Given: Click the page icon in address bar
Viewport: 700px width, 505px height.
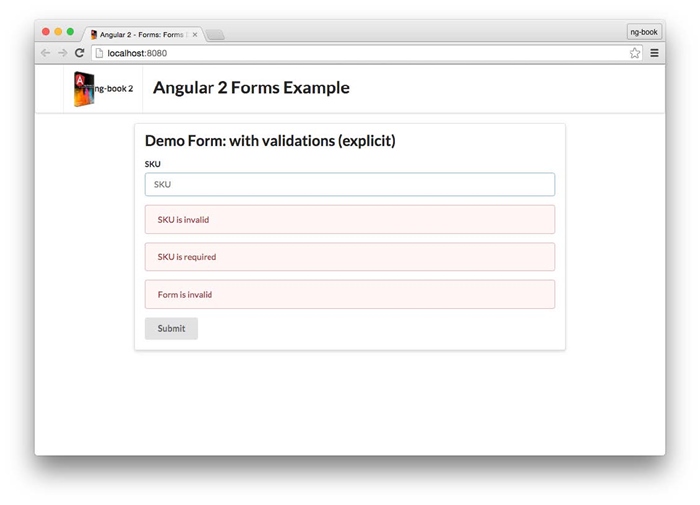Looking at the screenshot, I should pyautogui.click(x=99, y=53).
